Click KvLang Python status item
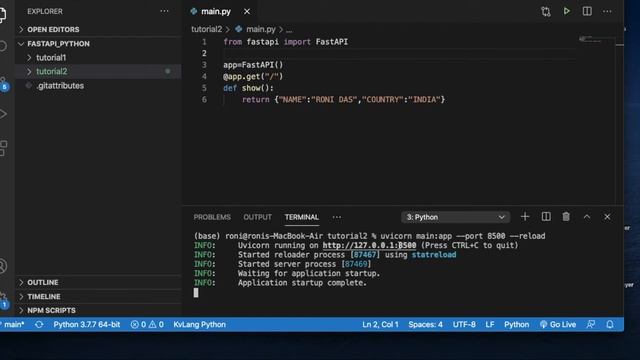The image size is (640, 360). (200, 324)
